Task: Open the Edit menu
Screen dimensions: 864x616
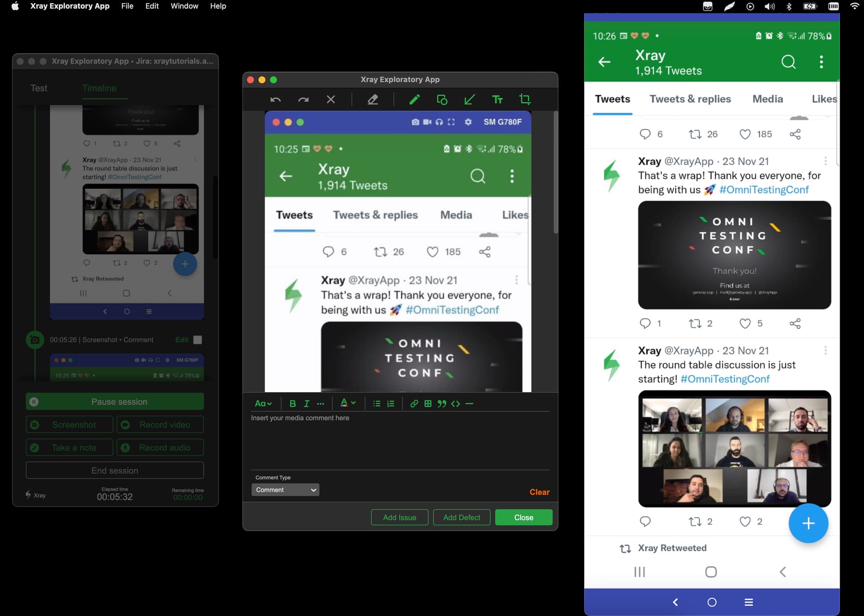Action: pyautogui.click(x=152, y=6)
